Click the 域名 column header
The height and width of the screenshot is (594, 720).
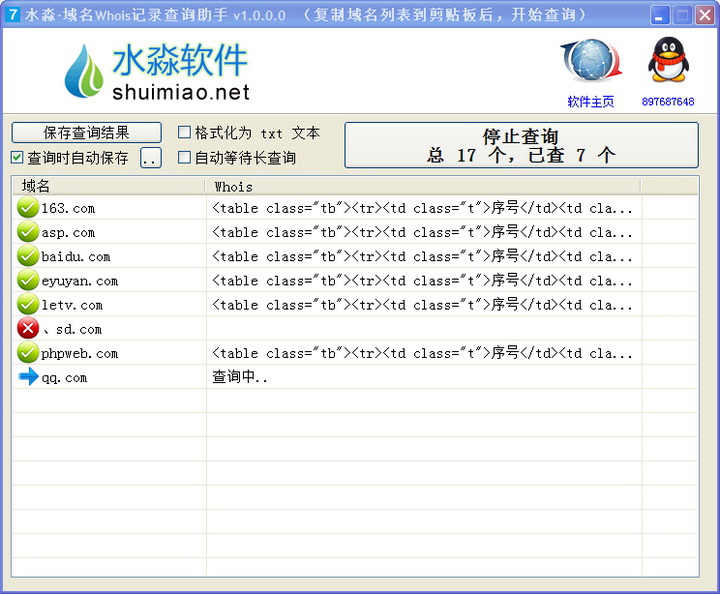coord(108,186)
